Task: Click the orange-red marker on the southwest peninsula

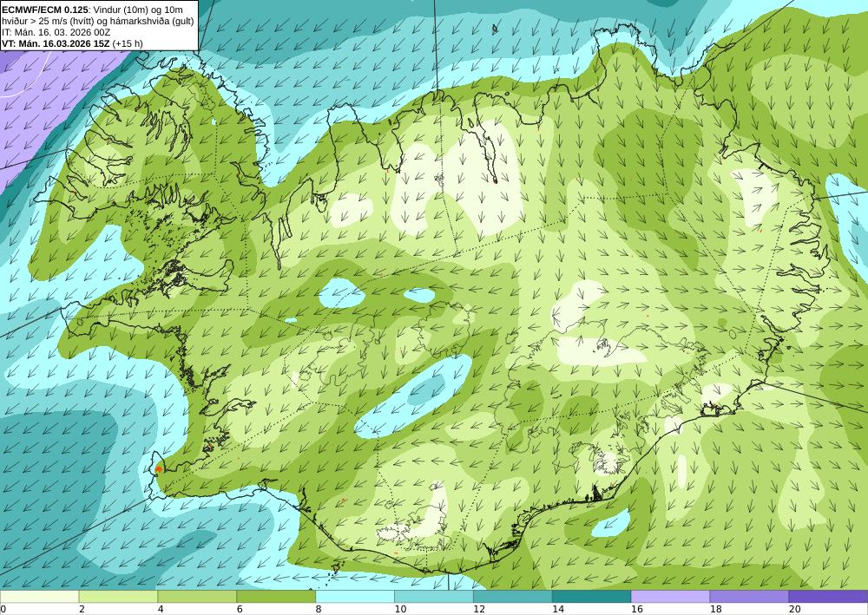Action: click(158, 468)
